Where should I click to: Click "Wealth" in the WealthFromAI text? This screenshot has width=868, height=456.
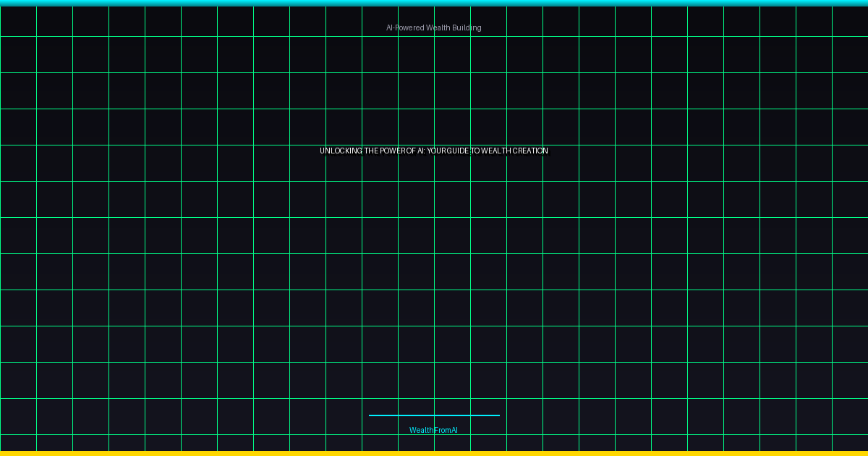(420, 430)
